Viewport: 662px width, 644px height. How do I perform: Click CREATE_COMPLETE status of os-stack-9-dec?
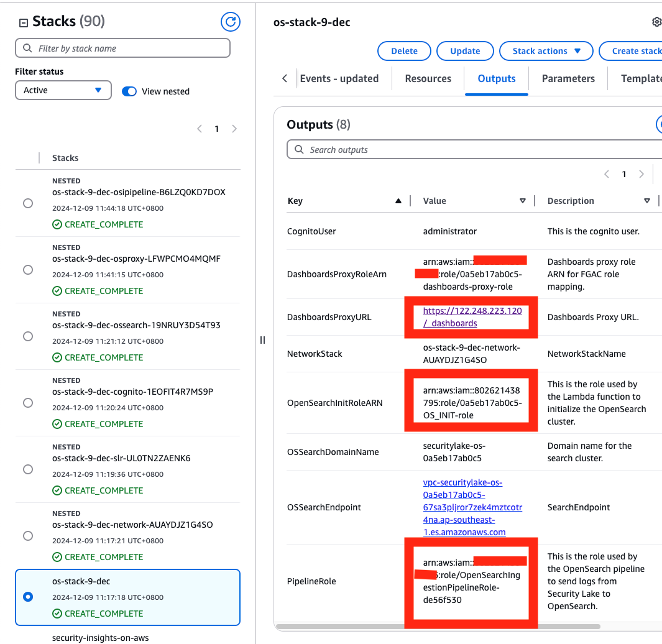(x=98, y=614)
